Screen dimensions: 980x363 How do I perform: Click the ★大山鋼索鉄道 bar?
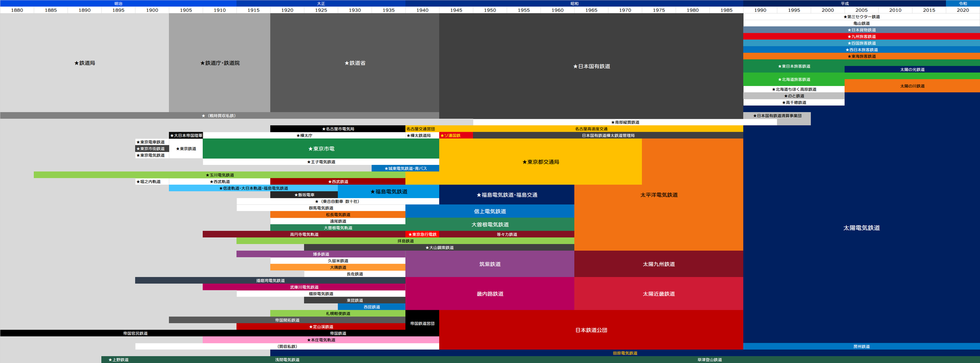coord(439,248)
